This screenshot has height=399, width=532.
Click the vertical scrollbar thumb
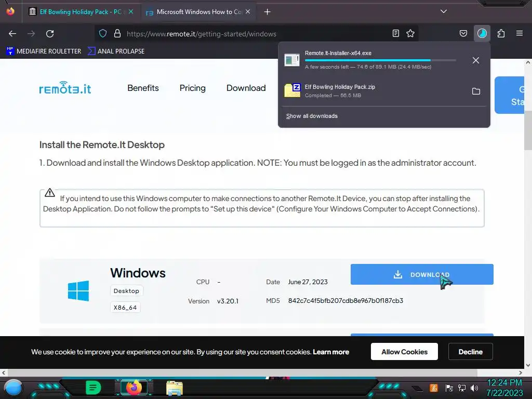click(x=528, y=129)
